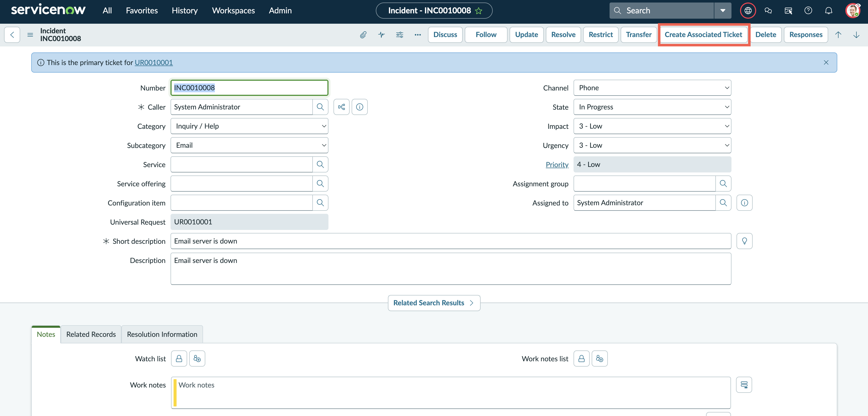Expand the search scope dropdown arrow
Screen dimensions: 868x416
(x=723, y=10)
